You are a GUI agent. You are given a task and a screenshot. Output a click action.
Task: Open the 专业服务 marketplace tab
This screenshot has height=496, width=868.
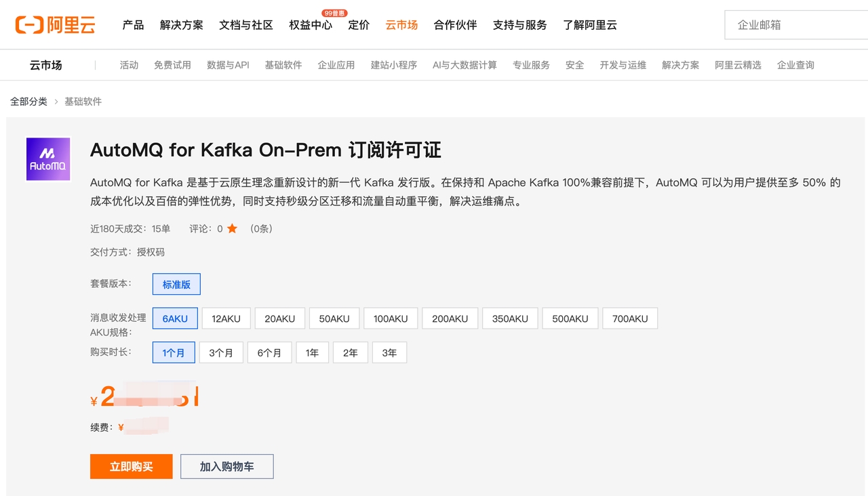(531, 65)
